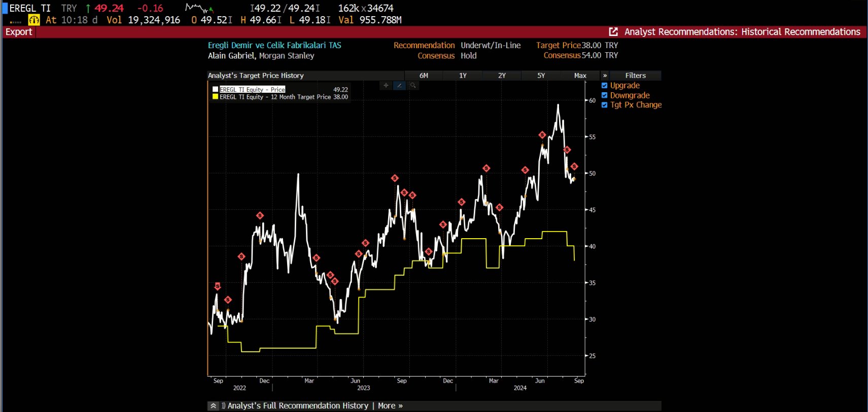Screen dimensions: 868x412
Task: Click the size quote 162k x 34674
Action: 366,9
